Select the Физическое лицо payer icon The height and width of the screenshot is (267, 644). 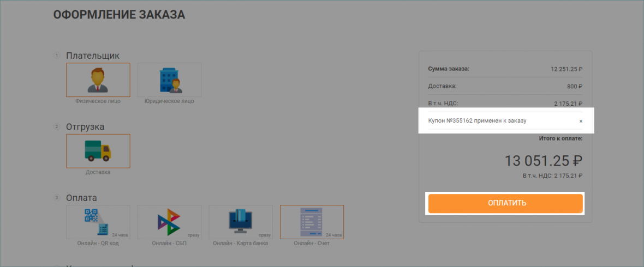pos(98,80)
